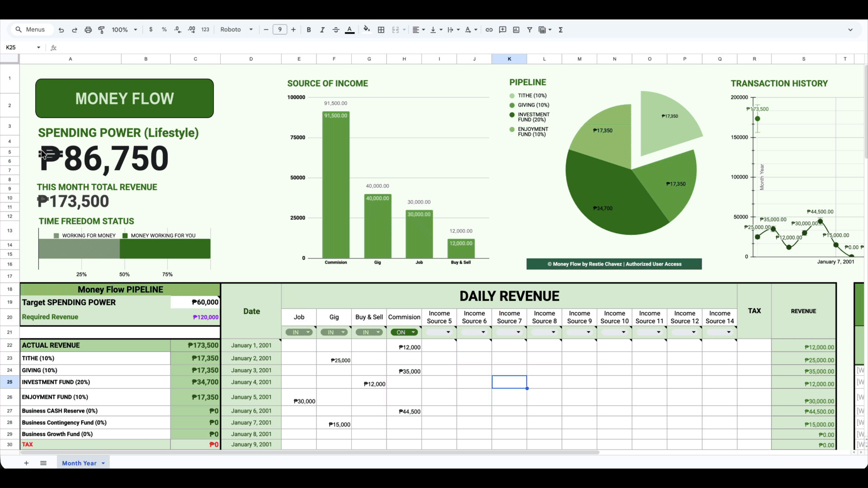Click the January 4, 2001 date cell

pos(251,382)
